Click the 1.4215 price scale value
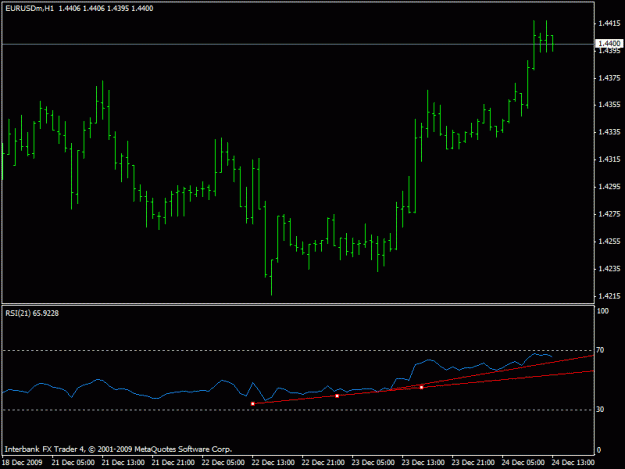Screen dimensions: 625x469 [609, 296]
